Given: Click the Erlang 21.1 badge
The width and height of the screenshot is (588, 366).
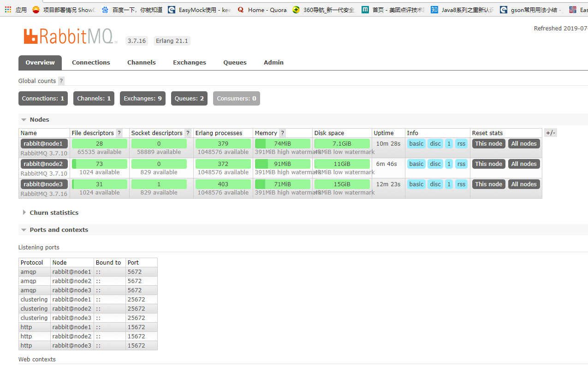Looking at the screenshot, I should tap(172, 41).
